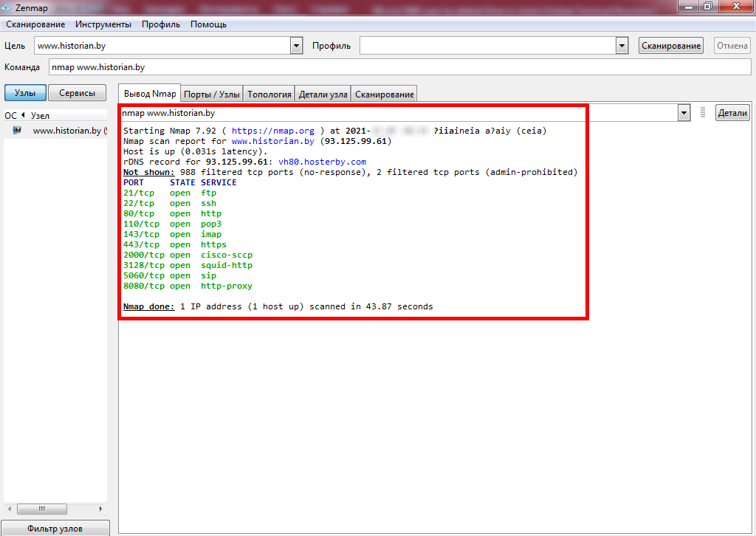Click the sort arrow in the ОС column header
Viewport: 756px width, 536px height.
point(23,115)
